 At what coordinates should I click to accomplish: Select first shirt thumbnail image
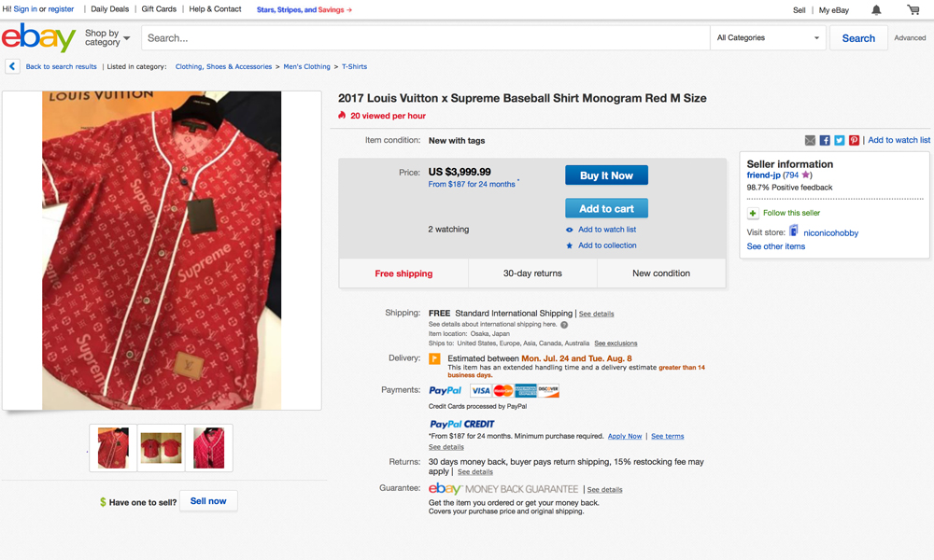pos(113,448)
